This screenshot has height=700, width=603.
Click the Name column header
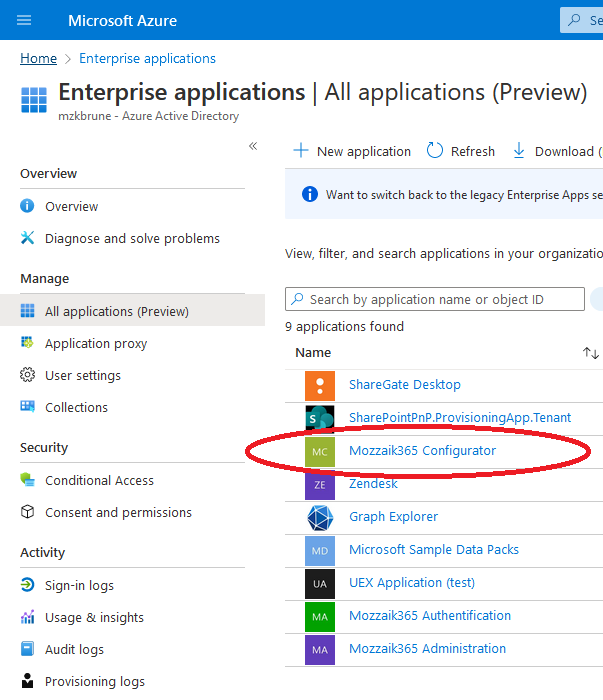coord(313,353)
